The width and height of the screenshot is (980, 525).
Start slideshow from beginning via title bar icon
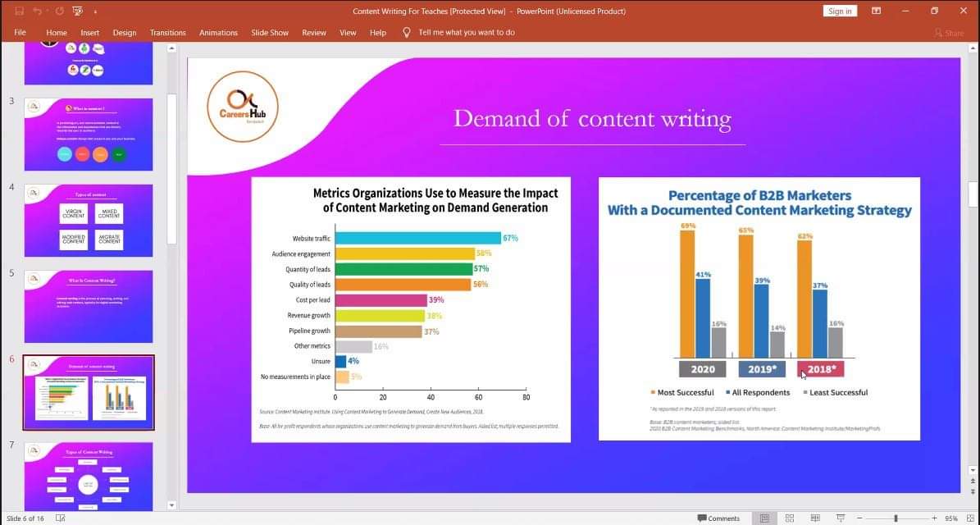coord(78,11)
